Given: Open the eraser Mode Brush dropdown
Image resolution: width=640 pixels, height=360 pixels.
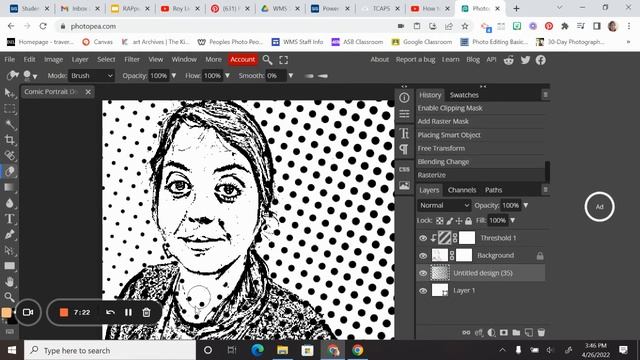Looking at the screenshot, I should pyautogui.click(x=92, y=76).
